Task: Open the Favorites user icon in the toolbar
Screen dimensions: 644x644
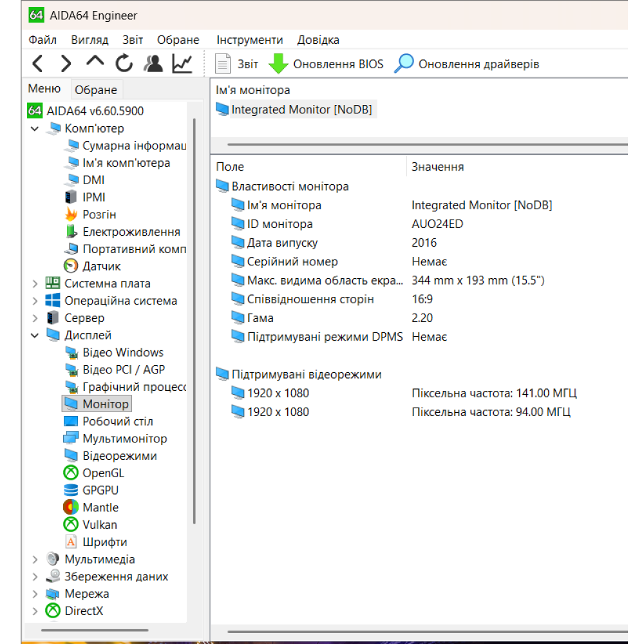Action: click(153, 64)
